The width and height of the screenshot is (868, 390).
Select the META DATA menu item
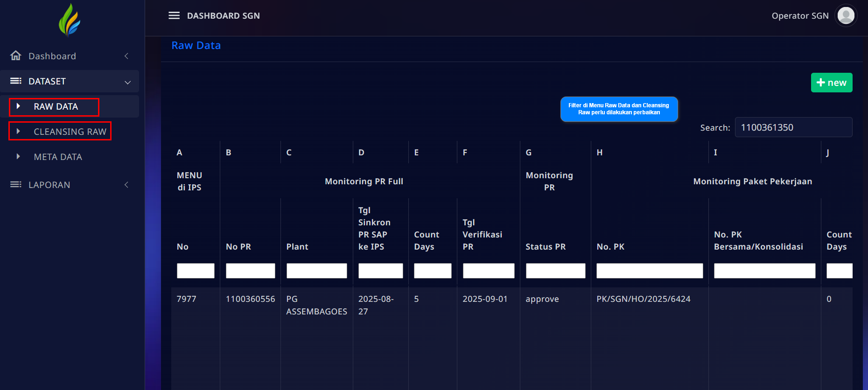point(58,157)
